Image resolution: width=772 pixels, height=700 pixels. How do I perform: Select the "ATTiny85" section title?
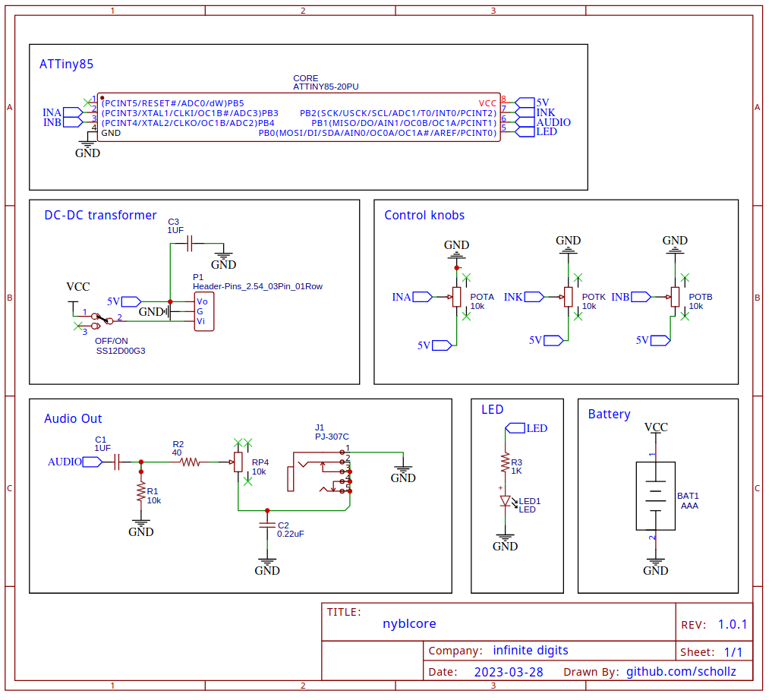(67, 65)
